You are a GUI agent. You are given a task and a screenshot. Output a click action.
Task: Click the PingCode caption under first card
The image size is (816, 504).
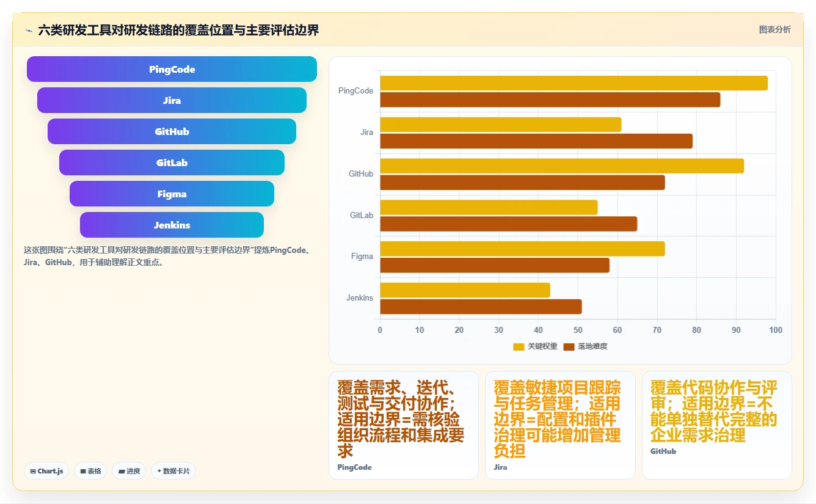[354, 467]
